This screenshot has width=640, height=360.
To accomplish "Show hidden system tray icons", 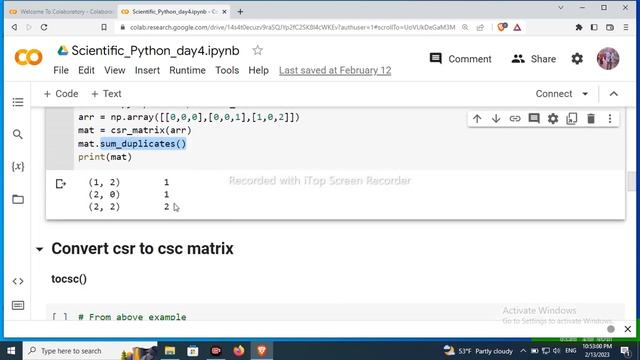I will (x=523, y=351).
